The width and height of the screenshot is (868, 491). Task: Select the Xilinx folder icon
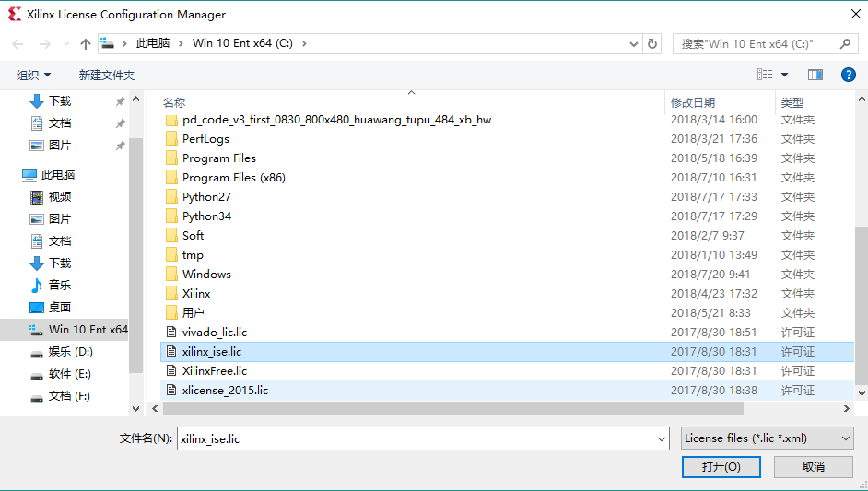pyautogui.click(x=171, y=294)
